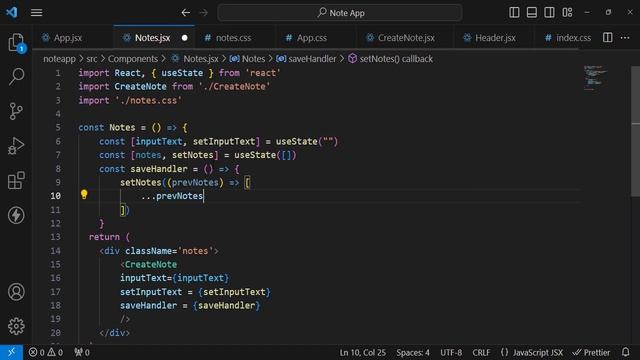Open Run and Debug view
This screenshot has width=640, height=360.
tap(16, 146)
